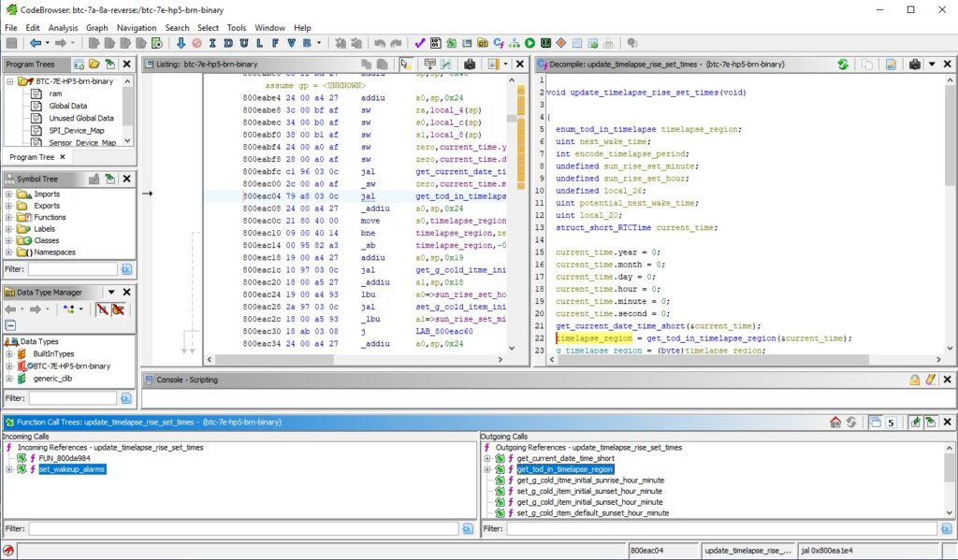Click the Re-decompile refresh icon in Decompile panel

[843, 65]
